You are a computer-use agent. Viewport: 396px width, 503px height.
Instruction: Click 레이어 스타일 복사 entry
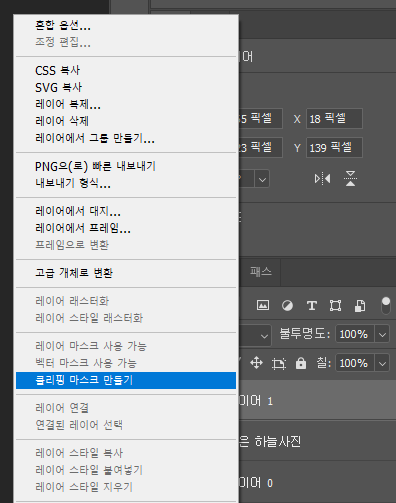tap(126, 453)
